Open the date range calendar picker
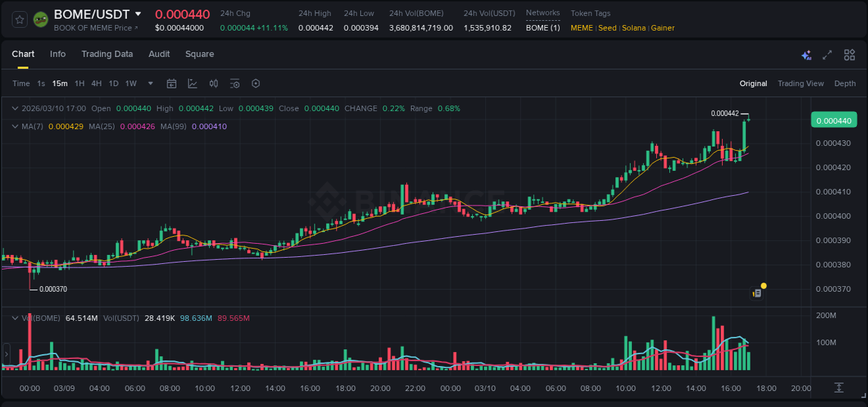 (172, 83)
